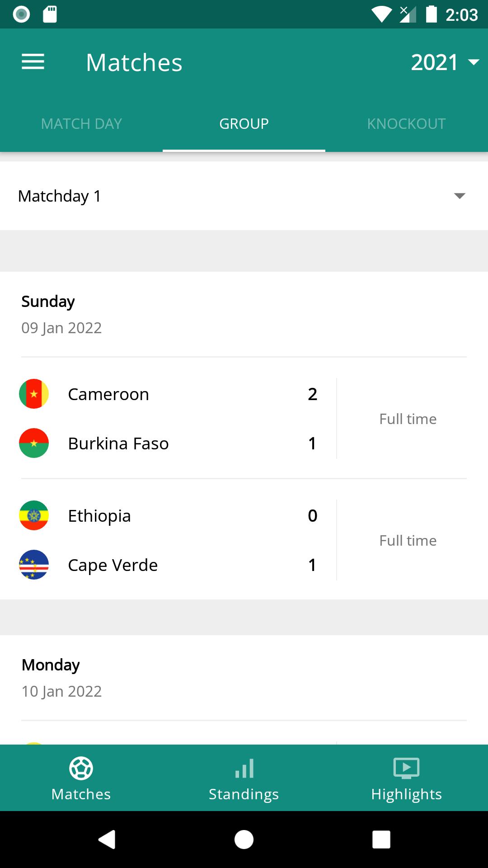Screen dimensions: 488x868
Task: Open Cameroon vs Burkina Faso Full time details
Action: (x=408, y=419)
